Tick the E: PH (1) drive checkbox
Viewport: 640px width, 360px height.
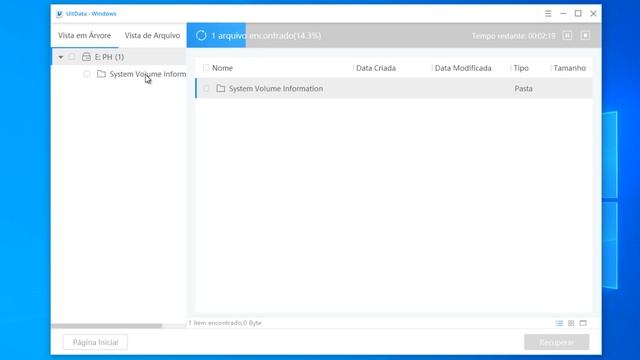[x=72, y=57]
